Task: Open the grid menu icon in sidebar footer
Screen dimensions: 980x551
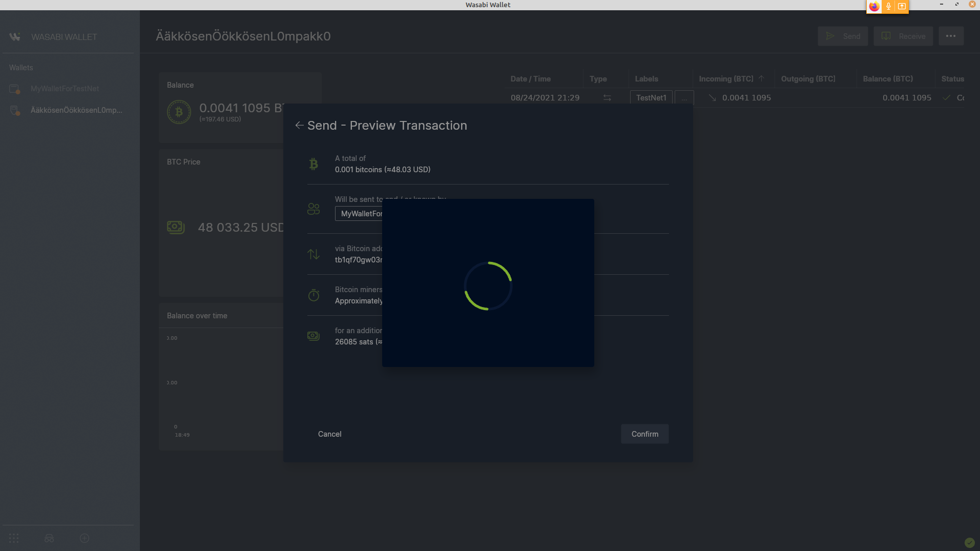Action: coord(14,538)
